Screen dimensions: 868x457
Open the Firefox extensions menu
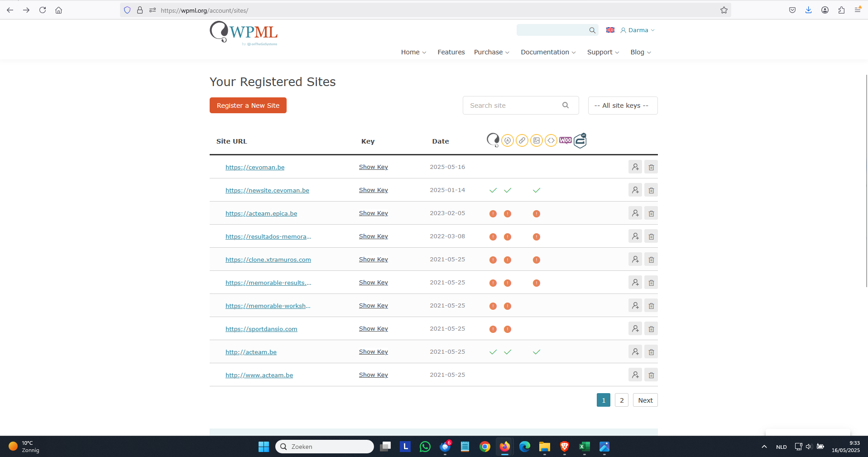(x=841, y=10)
